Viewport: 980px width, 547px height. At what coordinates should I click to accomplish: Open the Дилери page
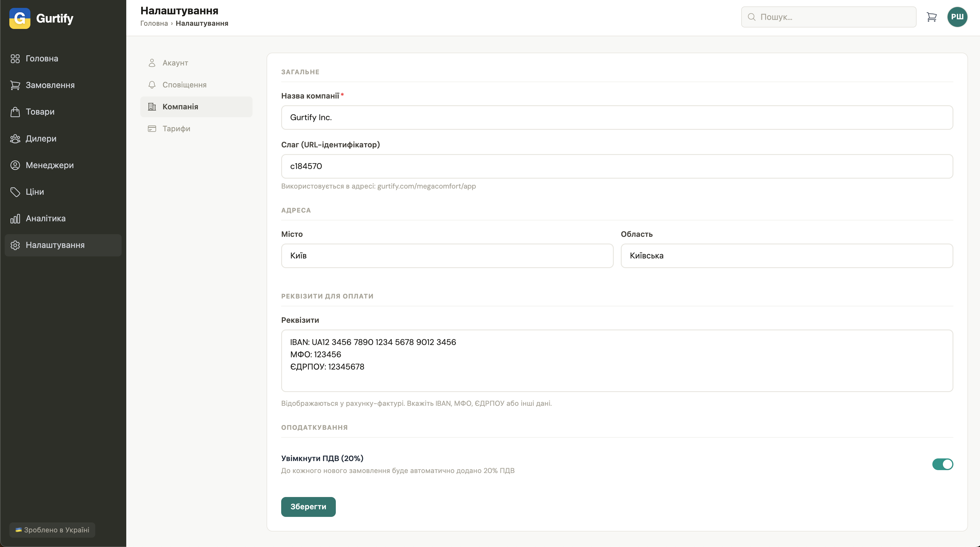coord(41,139)
